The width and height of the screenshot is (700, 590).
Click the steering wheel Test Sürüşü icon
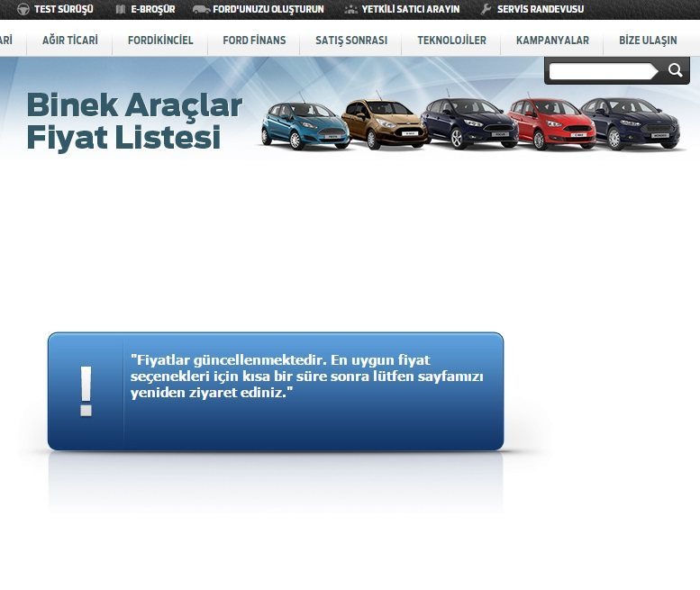click(x=23, y=9)
